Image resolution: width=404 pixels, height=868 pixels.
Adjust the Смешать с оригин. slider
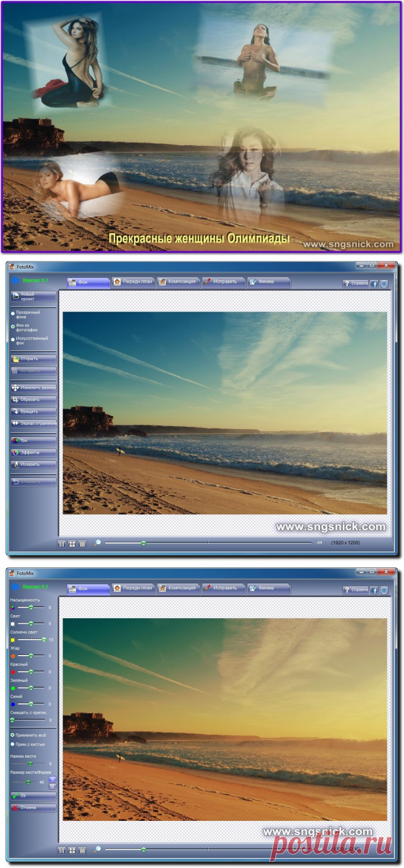pos(29,720)
